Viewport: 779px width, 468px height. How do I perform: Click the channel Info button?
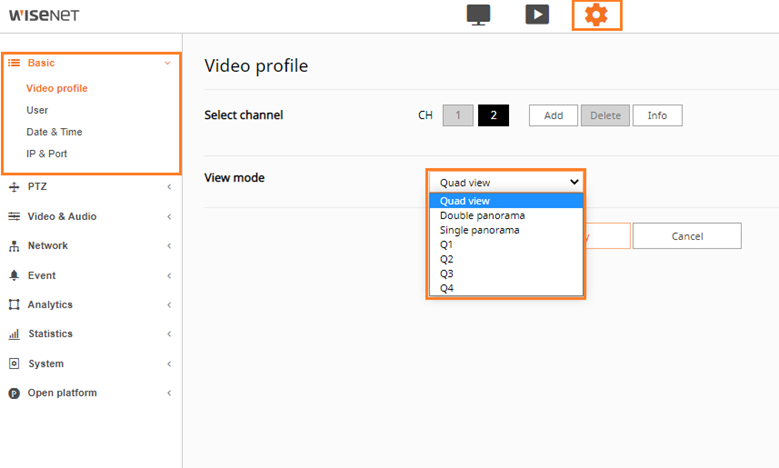(657, 115)
